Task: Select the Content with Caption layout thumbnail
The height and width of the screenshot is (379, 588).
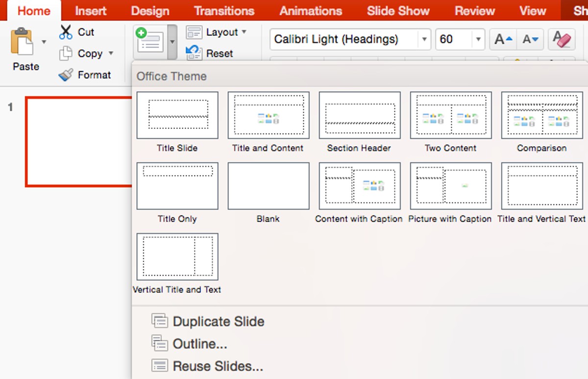Action: [360, 186]
